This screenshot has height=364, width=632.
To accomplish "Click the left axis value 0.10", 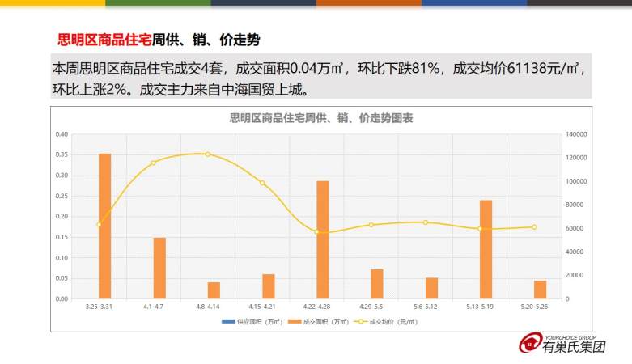I will coord(62,257).
